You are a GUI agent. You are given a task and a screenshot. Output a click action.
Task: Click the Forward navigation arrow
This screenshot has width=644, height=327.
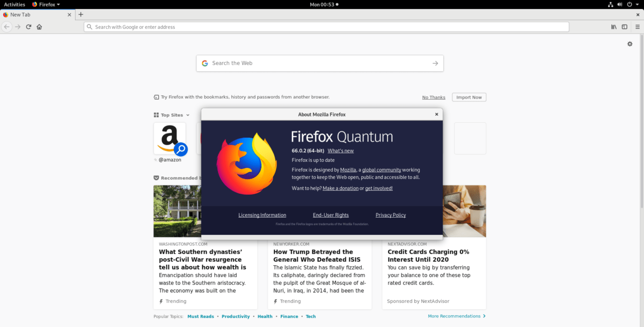(x=18, y=27)
